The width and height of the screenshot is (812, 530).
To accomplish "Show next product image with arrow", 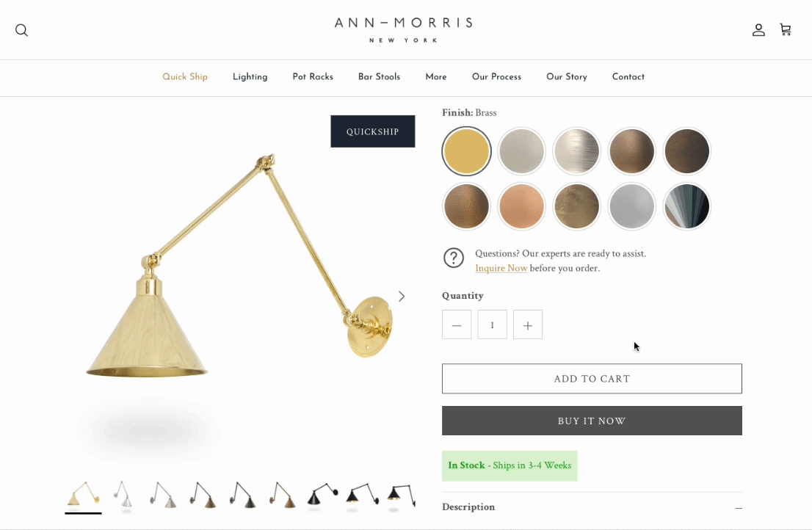I will [x=402, y=296].
